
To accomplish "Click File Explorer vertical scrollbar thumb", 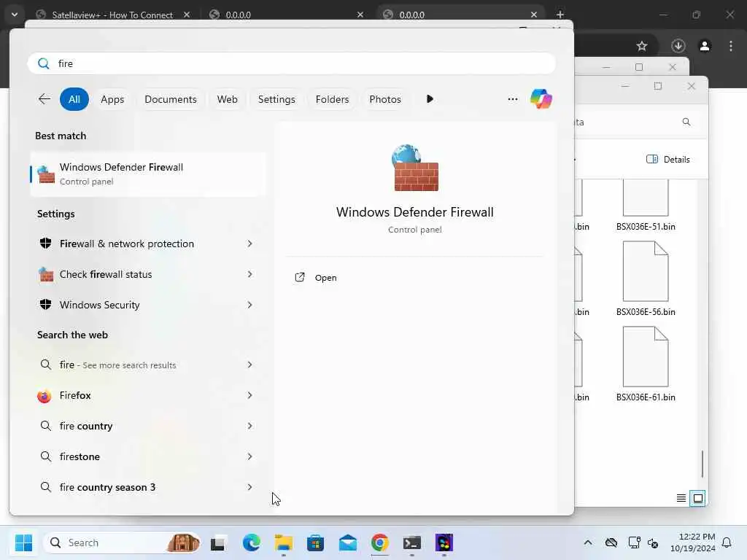I will click(702, 463).
